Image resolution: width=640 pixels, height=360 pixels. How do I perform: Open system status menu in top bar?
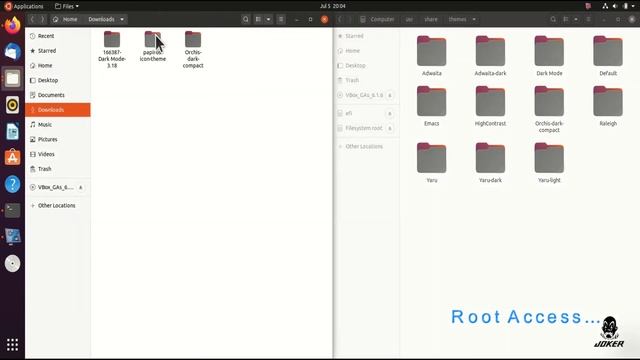click(x=619, y=6)
